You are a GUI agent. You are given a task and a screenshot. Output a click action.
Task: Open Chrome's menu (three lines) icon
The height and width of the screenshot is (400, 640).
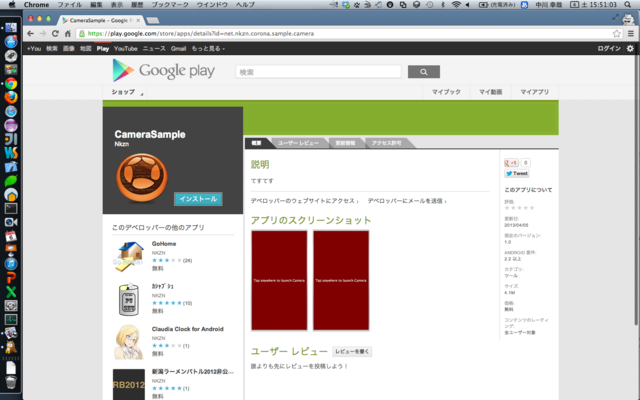click(631, 33)
